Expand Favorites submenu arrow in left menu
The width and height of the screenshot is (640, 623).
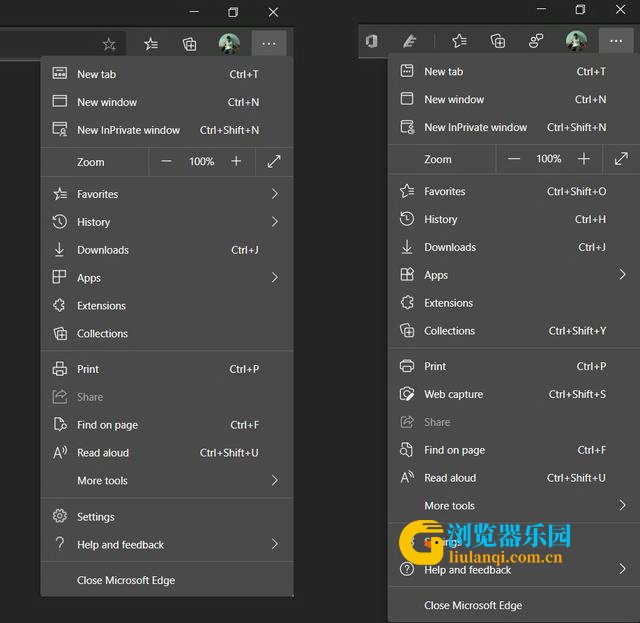(x=275, y=194)
